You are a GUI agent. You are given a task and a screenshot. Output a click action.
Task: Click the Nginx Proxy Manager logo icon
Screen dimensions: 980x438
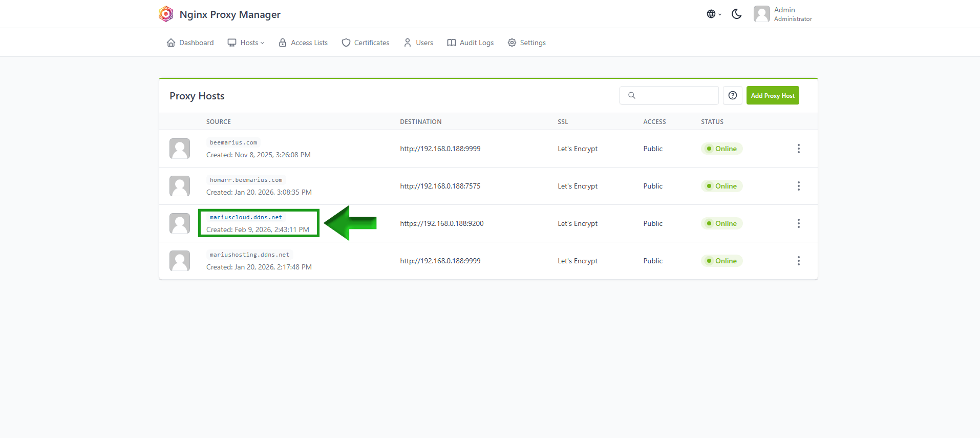coord(166,14)
